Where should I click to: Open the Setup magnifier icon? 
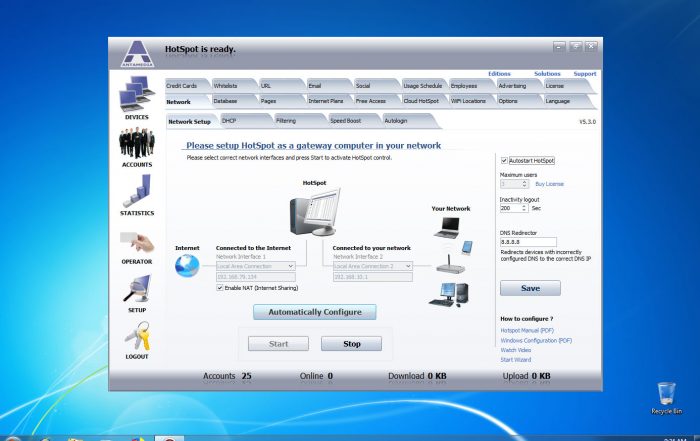tap(137, 289)
